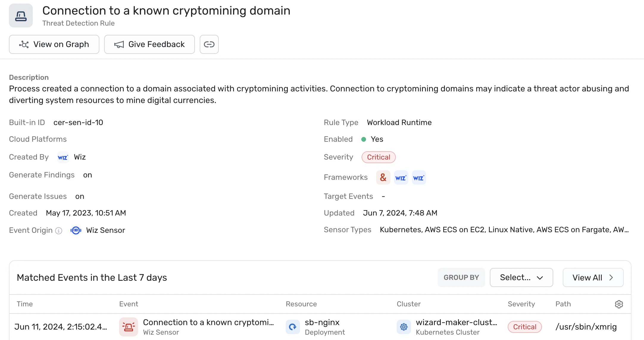Click the Kubernetes cluster wheel icon

point(404,327)
